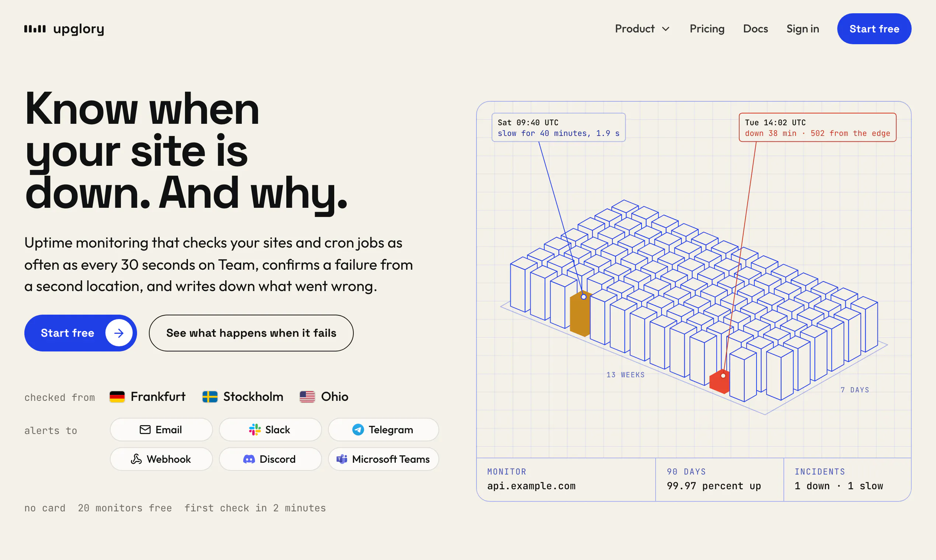The height and width of the screenshot is (560, 936).
Task: Click the 7 DAYS axis label
Action: pyautogui.click(x=855, y=390)
